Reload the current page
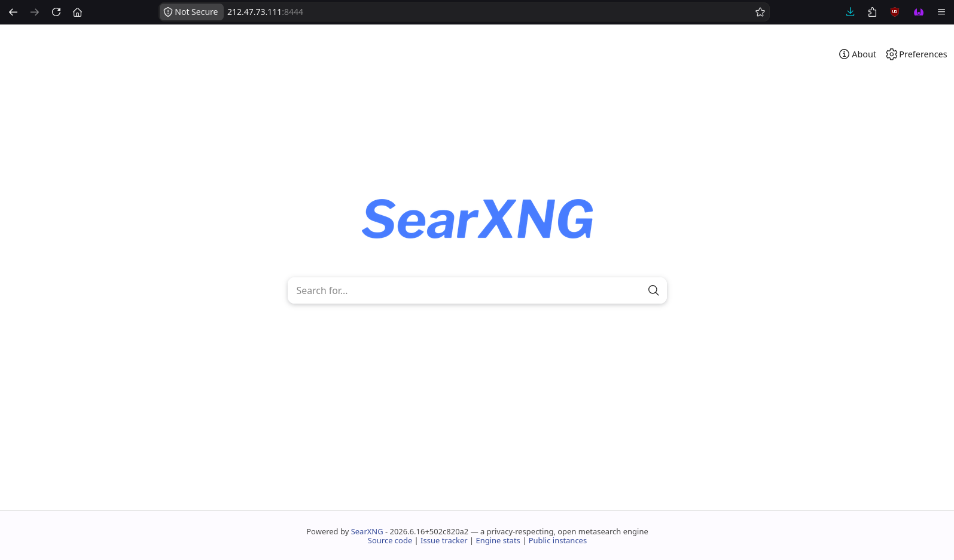Screen dimensions: 954x560 [x=56, y=12]
